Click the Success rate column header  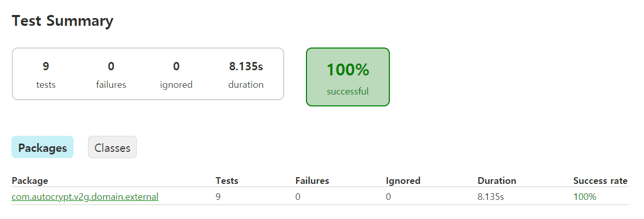[600, 181]
